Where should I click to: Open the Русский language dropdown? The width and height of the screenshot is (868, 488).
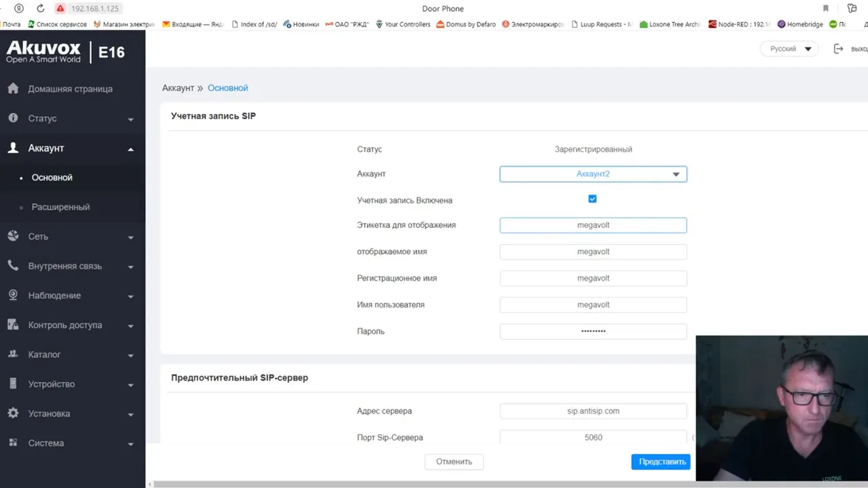click(790, 49)
